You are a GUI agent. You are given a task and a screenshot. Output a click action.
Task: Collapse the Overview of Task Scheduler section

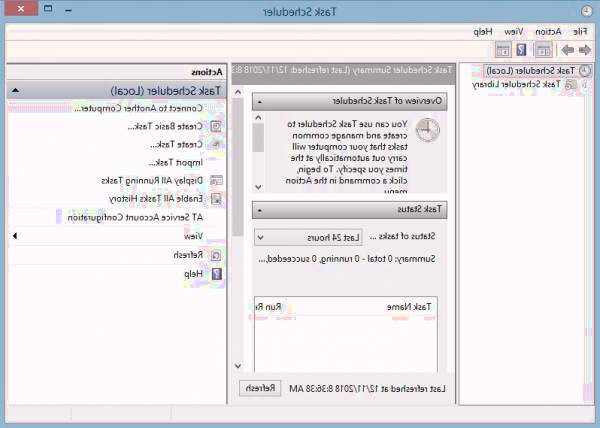[x=258, y=101]
